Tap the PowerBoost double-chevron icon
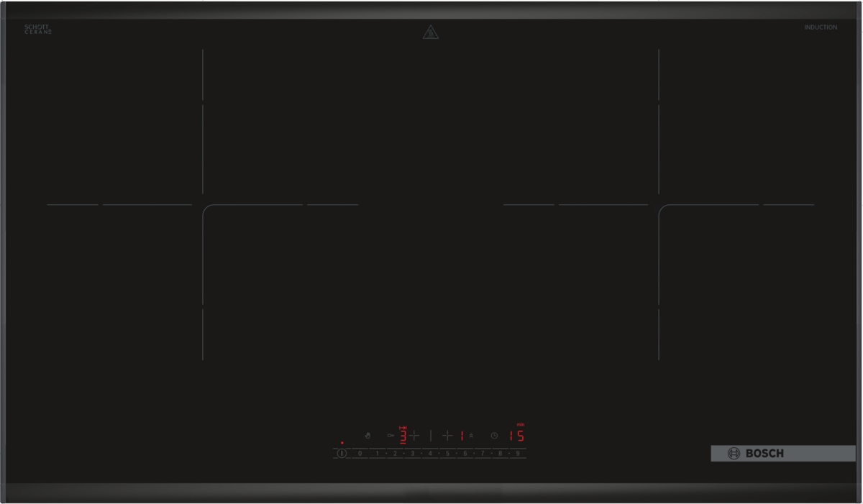This screenshot has height=504, width=863. [471, 435]
